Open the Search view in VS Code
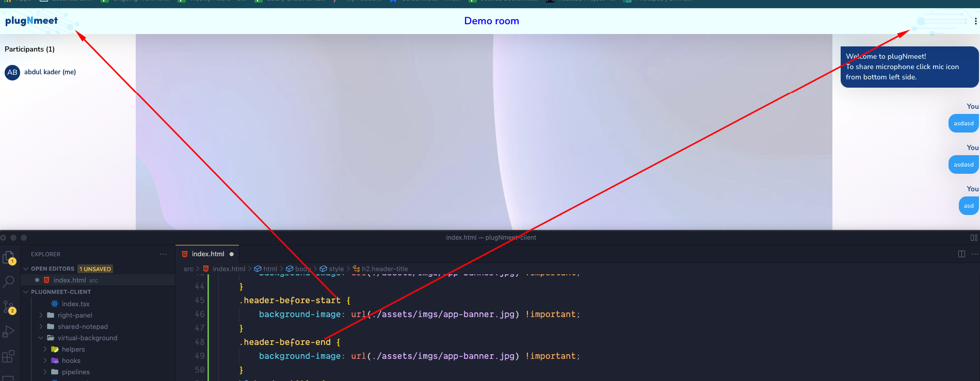Viewport: 980px width, 381px height. point(8,282)
